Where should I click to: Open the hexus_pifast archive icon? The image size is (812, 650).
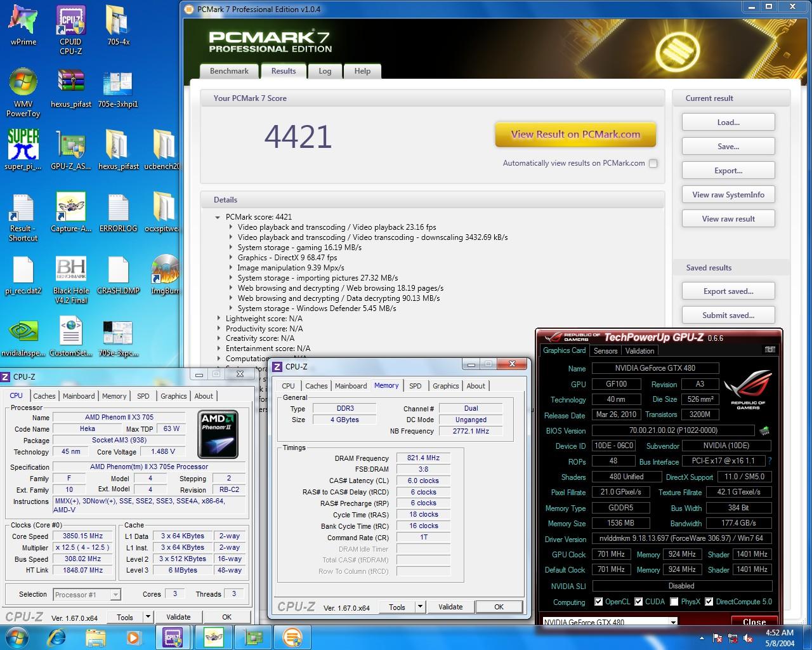pyautogui.click(x=70, y=88)
